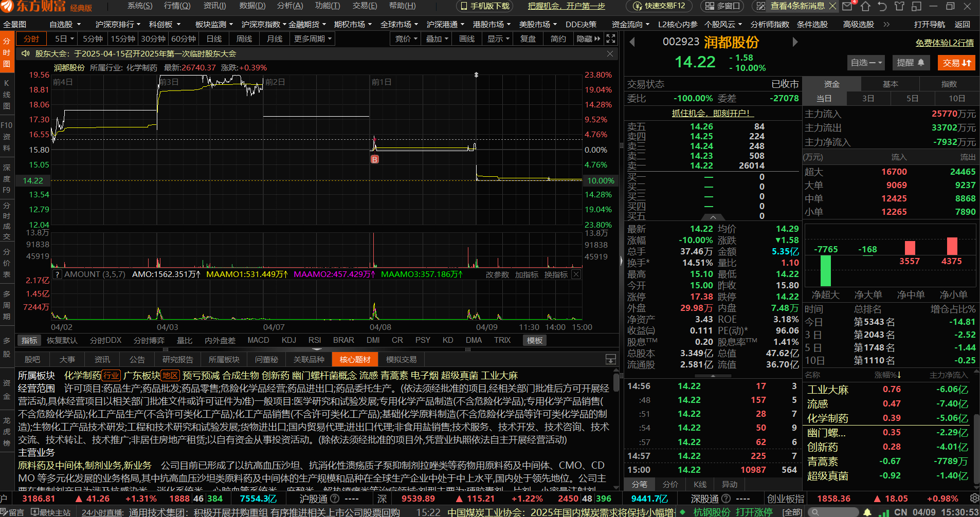Switch to 周线 weekly chart
980x517 pixels.
244,39
